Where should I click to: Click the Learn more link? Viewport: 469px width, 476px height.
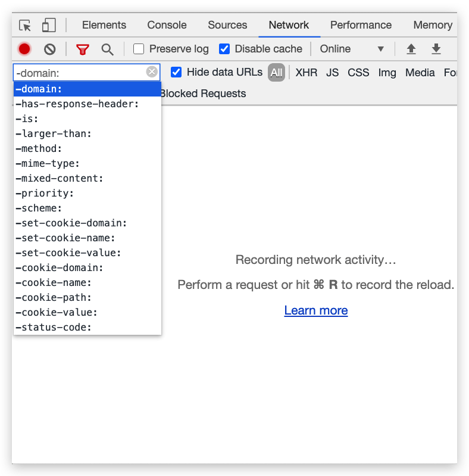[316, 310]
